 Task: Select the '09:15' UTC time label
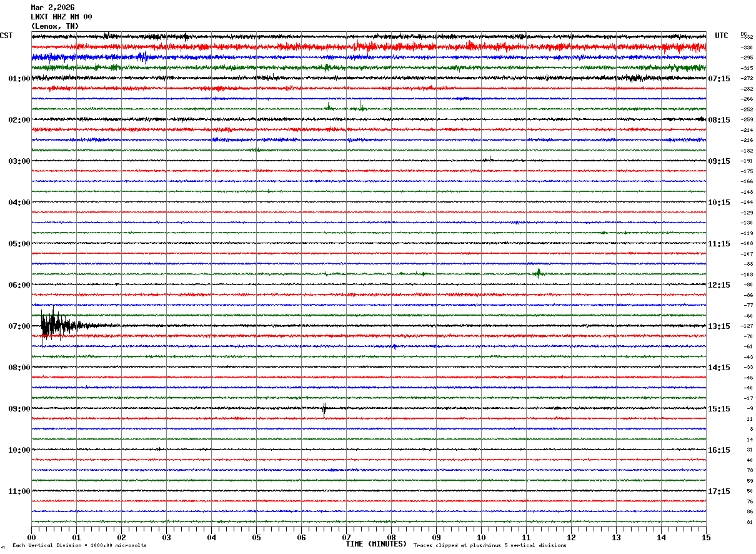pos(719,161)
